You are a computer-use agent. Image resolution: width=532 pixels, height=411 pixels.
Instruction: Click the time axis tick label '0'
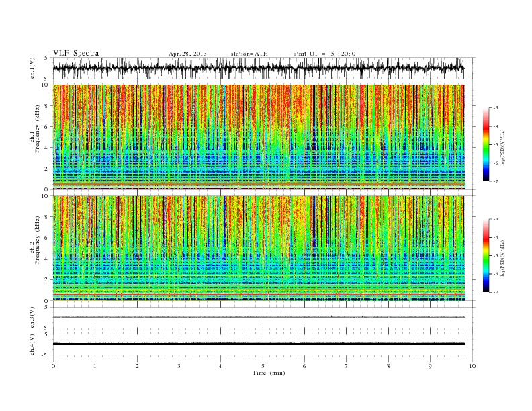53,366
